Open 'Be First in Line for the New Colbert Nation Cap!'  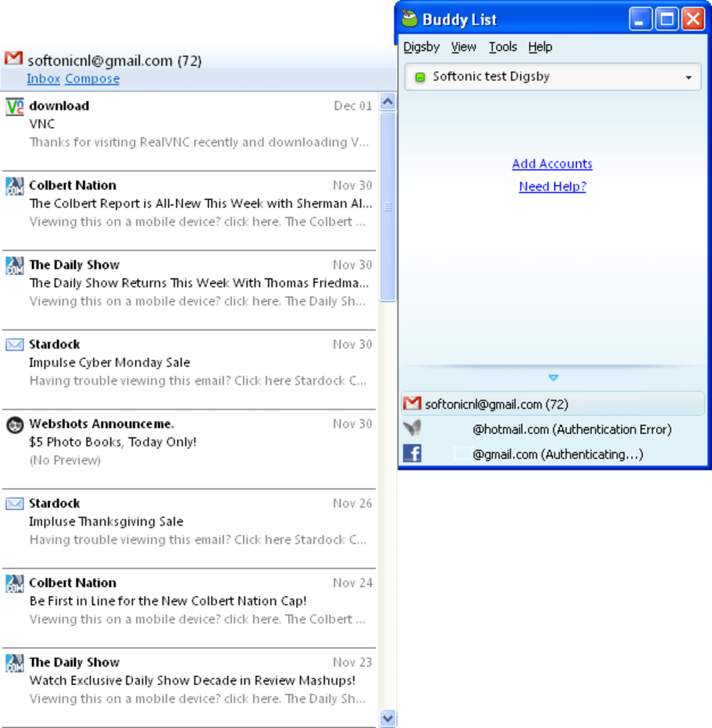click(189, 608)
